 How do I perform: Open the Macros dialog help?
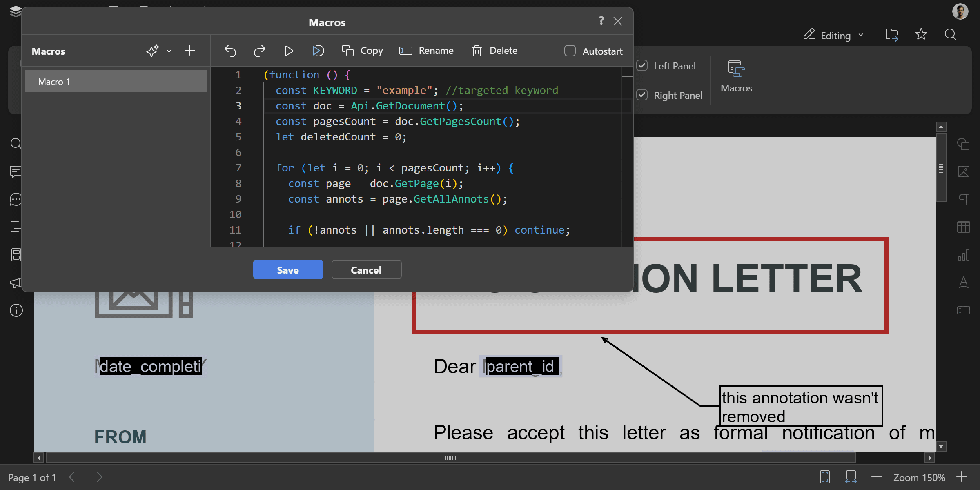coord(601,20)
